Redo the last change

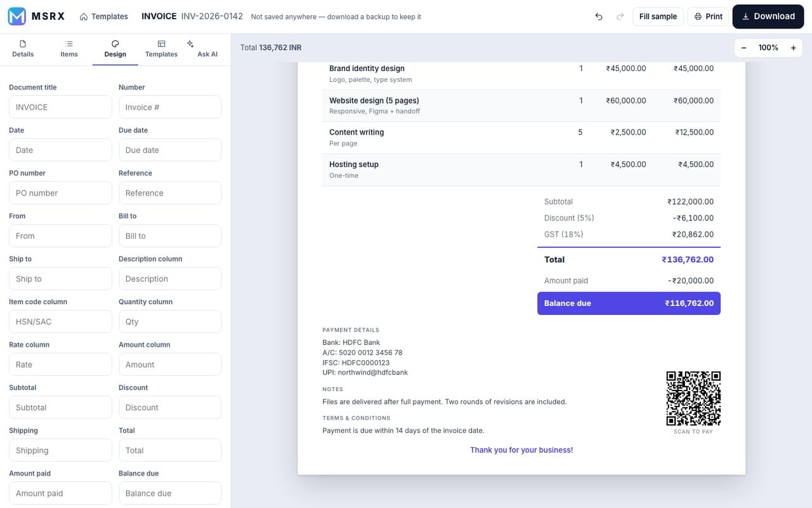[620, 17]
